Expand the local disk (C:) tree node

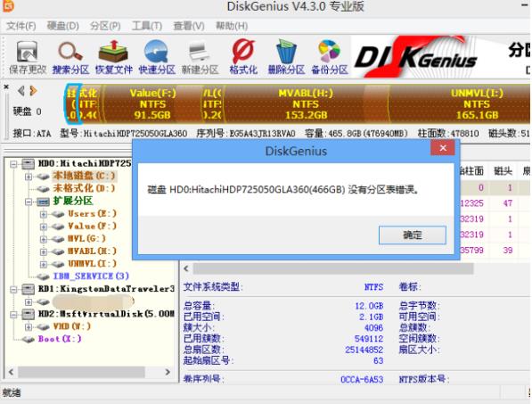(x=29, y=177)
